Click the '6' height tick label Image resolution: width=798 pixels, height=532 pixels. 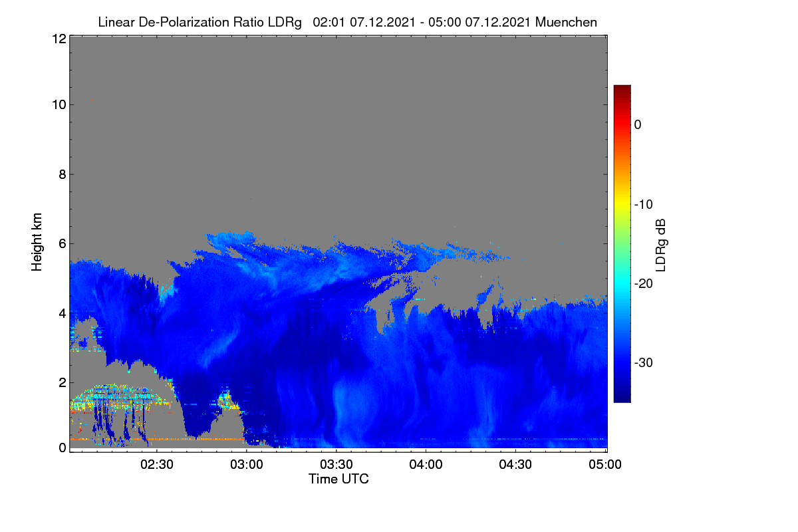pyautogui.click(x=62, y=243)
